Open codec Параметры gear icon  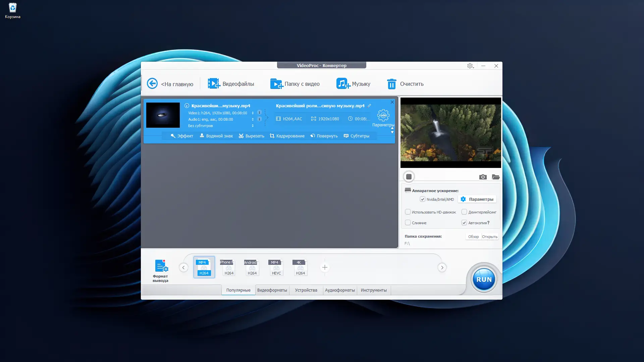point(383,115)
